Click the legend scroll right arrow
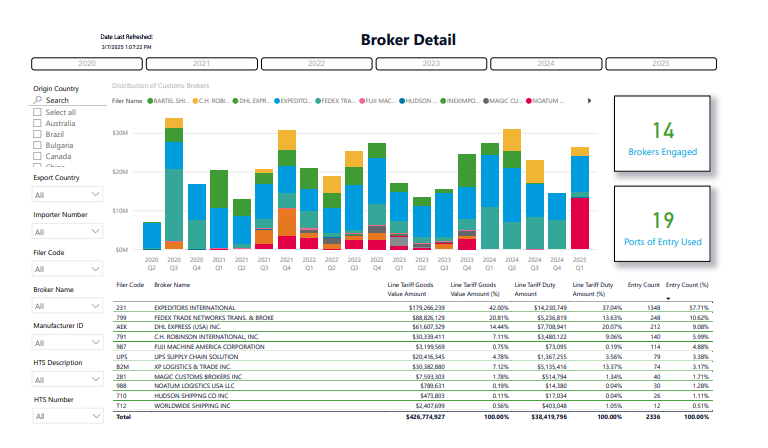768x448 pixels. coord(589,100)
